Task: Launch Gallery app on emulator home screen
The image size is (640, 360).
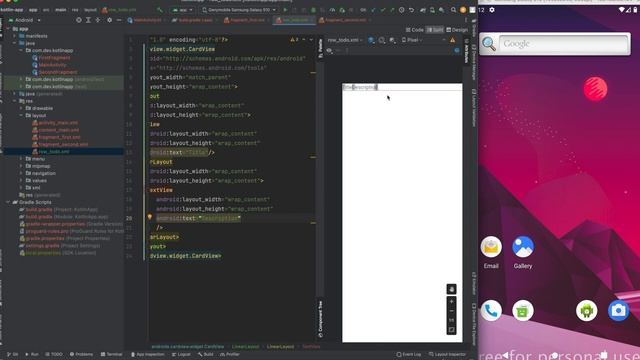Action: click(523, 247)
